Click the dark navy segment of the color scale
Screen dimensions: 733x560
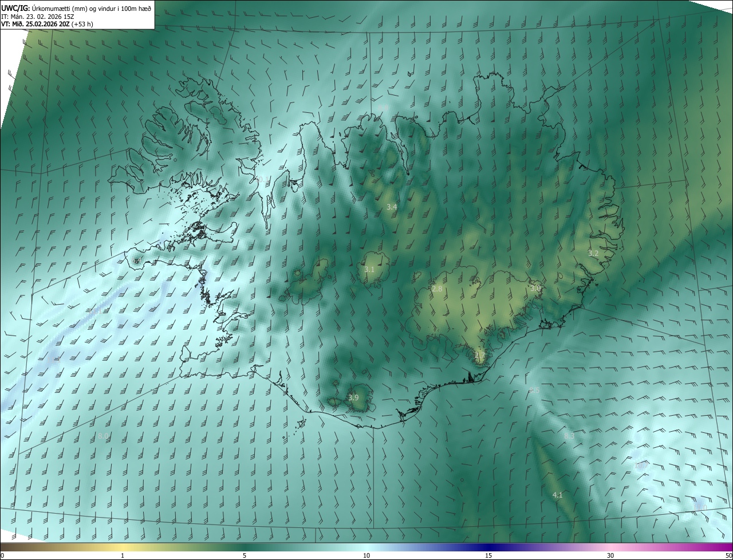pos(488,547)
